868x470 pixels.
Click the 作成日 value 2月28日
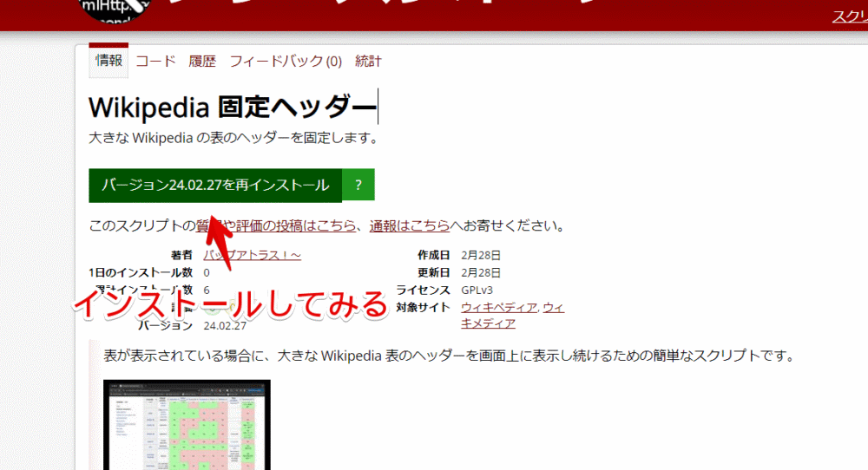coord(481,256)
